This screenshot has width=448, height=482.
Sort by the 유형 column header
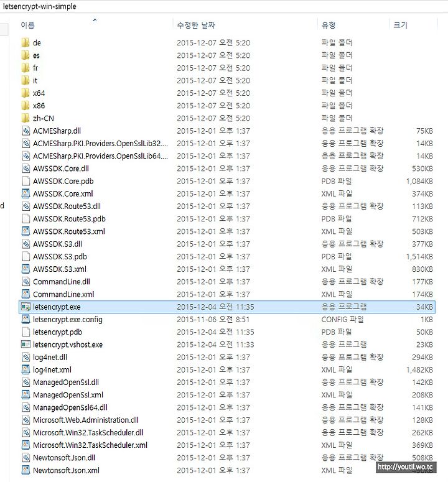[x=329, y=25]
